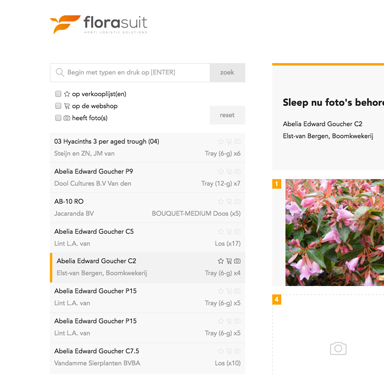Click 'Elst-van Bergen, Boomkwekerij' in the list row
Image resolution: width=384 pixels, height=374 pixels.
coord(102,273)
